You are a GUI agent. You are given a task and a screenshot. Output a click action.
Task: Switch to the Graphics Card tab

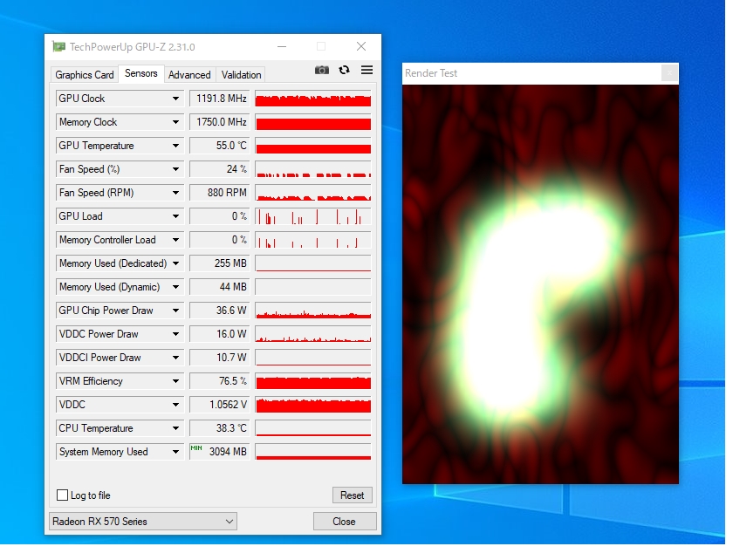tap(84, 75)
